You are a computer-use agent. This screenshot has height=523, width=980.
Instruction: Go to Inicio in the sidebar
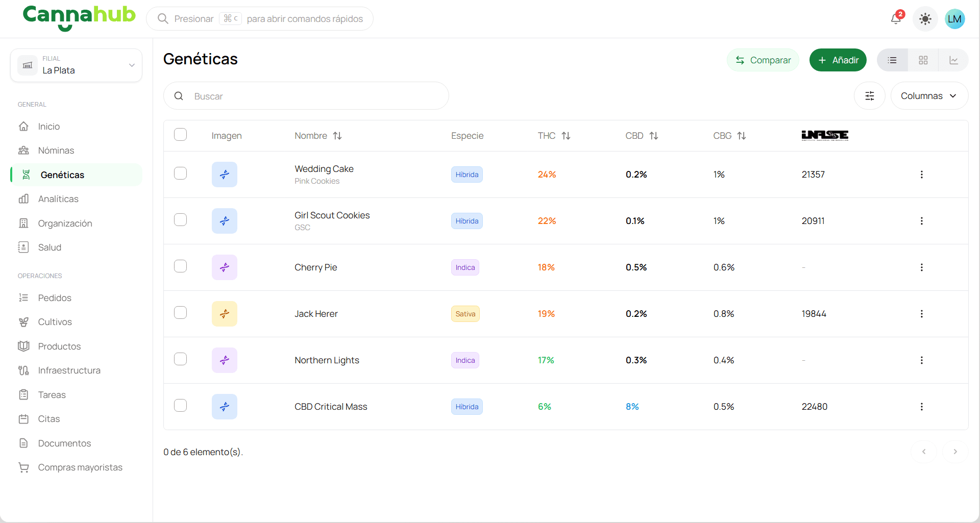pyautogui.click(x=76, y=127)
